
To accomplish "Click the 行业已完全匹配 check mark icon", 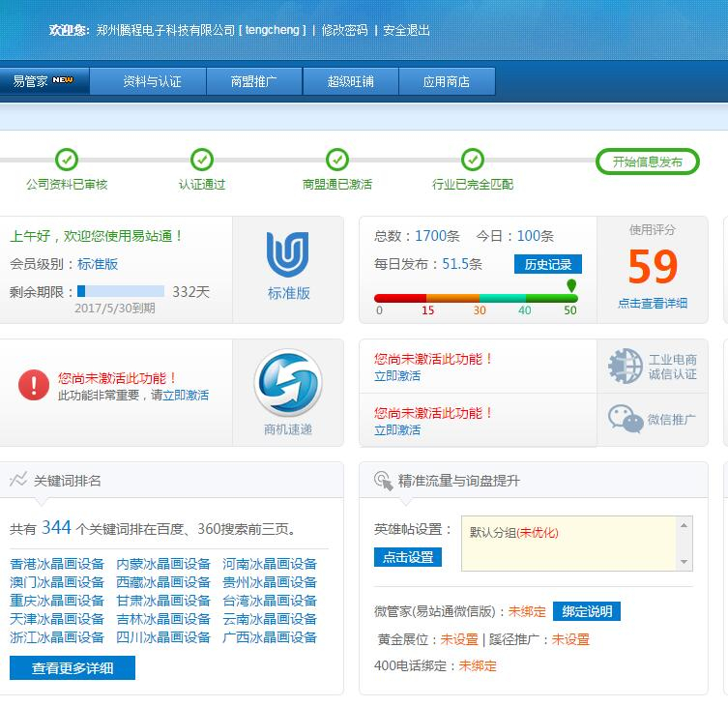I will coord(473,160).
